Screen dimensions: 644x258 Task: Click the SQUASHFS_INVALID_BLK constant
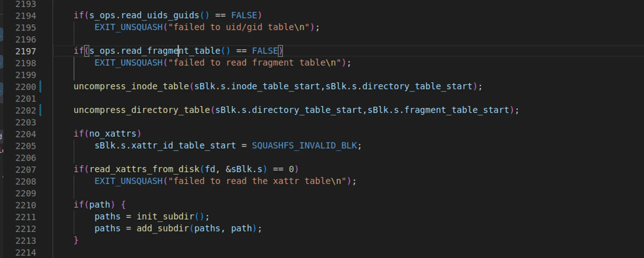click(x=304, y=146)
